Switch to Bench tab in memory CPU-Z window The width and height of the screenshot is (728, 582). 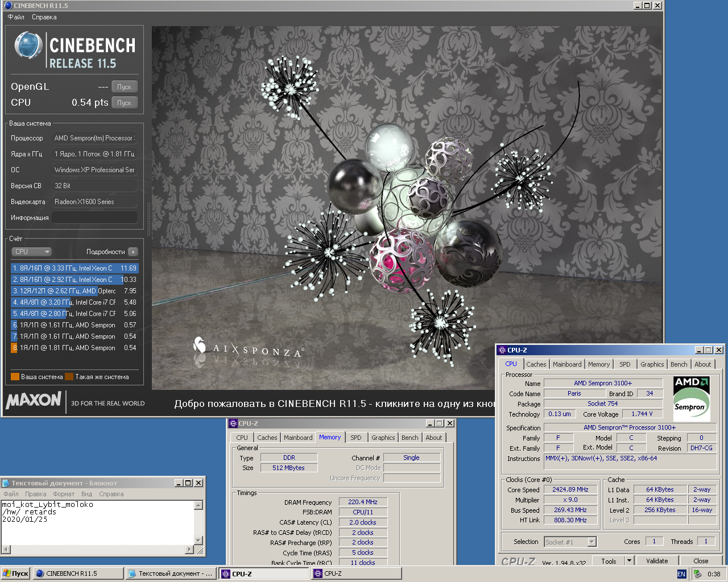pyautogui.click(x=409, y=438)
